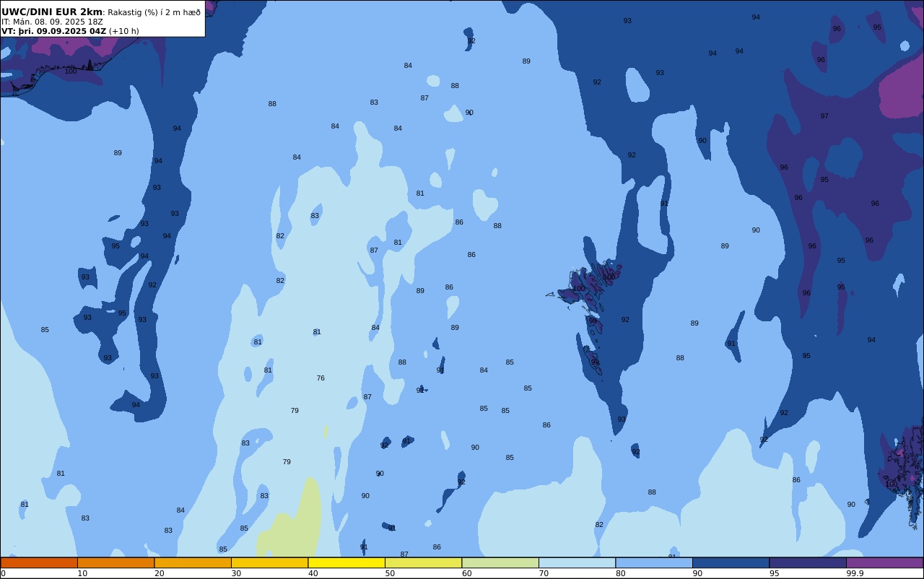Screen dimensions: 924x579
Task: Click the 'UWC/DINI EUR 2km' title text
Action: [x=52, y=12]
